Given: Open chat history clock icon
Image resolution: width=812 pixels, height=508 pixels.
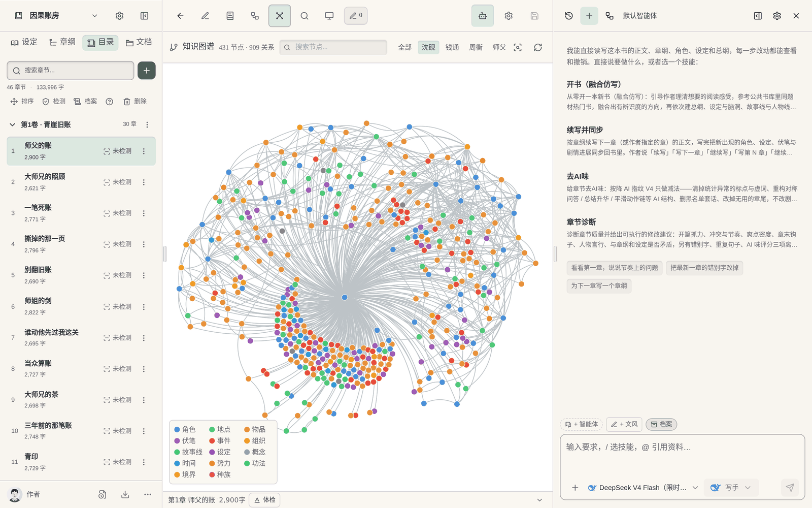Looking at the screenshot, I should [569, 16].
